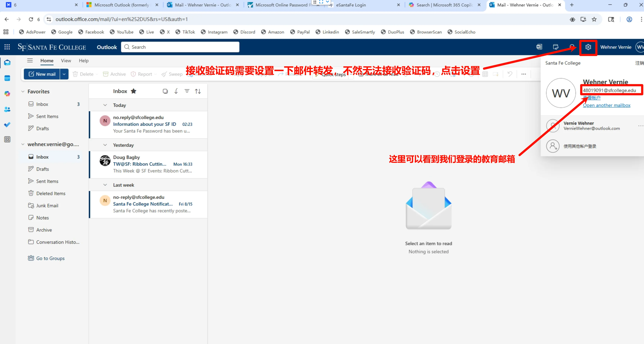Click inside the Outlook Search box
The width and height of the screenshot is (644, 344).
[x=180, y=47]
